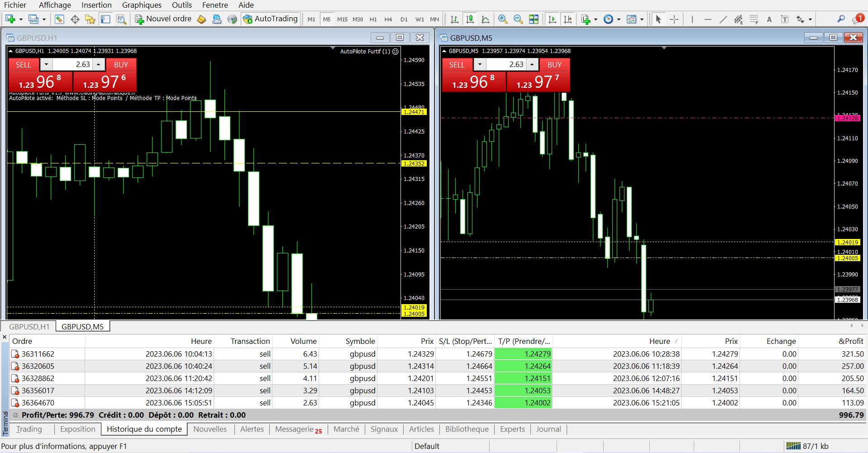Switch chart to candlestick mode
868x453 pixels.
pyautogui.click(x=470, y=19)
